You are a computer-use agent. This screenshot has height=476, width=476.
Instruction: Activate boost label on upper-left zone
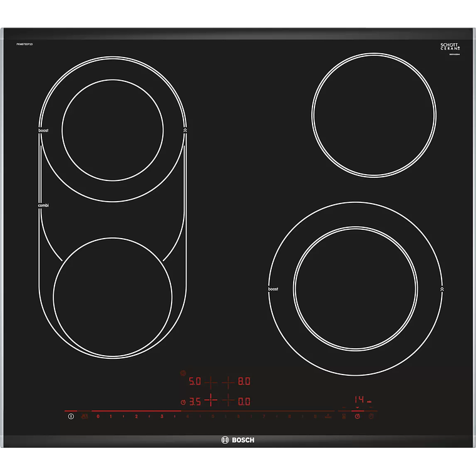(x=43, y=130)
